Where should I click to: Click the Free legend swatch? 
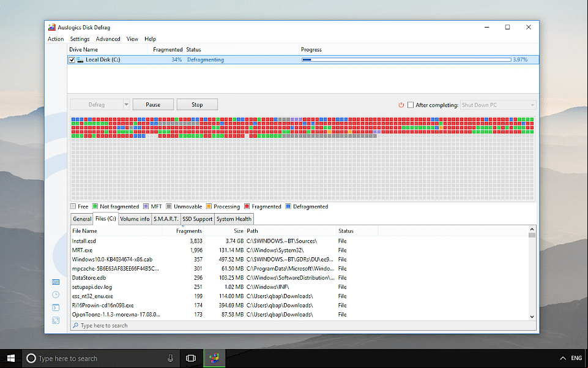click(73, 207)
